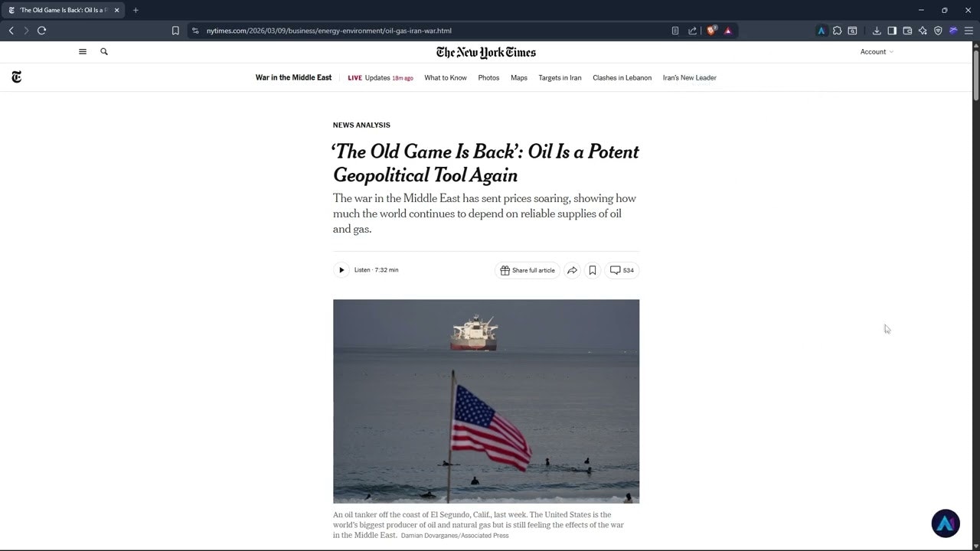Viewport: 980px width, 551px height.
Task: Click the site search magnifier icon
Action: coord(104,52)
